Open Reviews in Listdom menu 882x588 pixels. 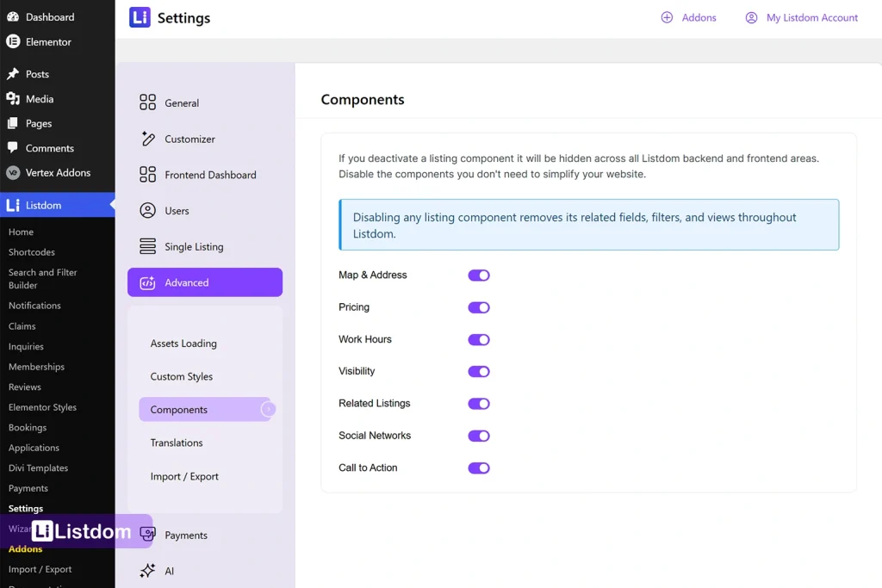[25, 387]
